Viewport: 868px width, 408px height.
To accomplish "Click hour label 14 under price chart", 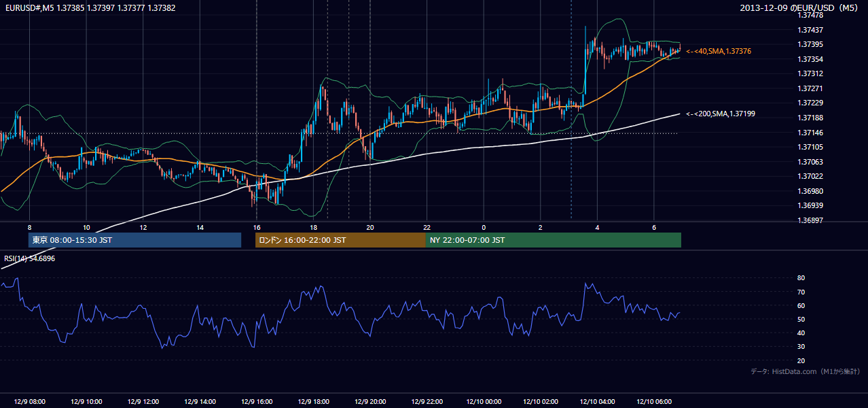I will (200, 227).
